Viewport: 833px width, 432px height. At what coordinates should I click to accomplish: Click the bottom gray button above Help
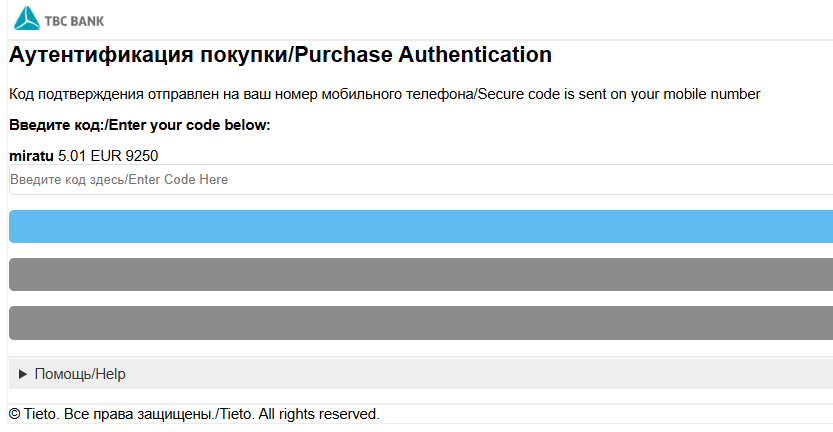tap(421, 323)
